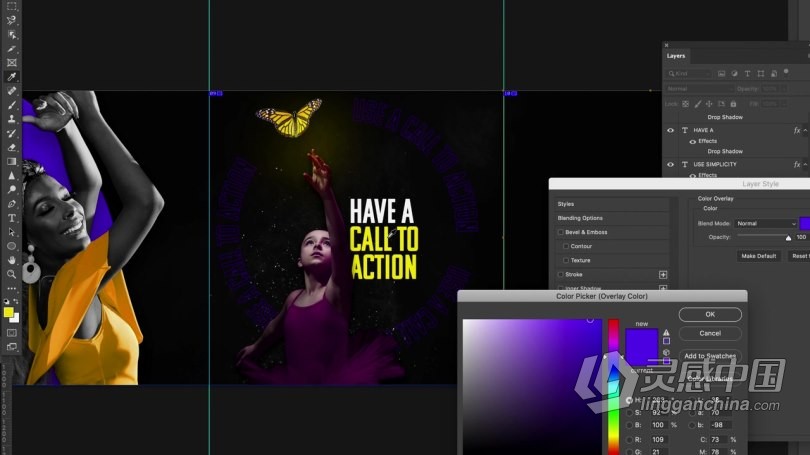The height and width of the screenshot is (455, 810).
Task: Collapse effects on HAVE A layer
Action: point(807,130)
